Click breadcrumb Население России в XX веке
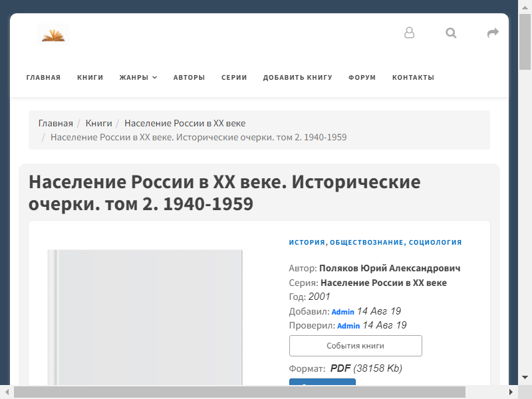The height and width of the screenshot is (399, 532). point(185,123)
